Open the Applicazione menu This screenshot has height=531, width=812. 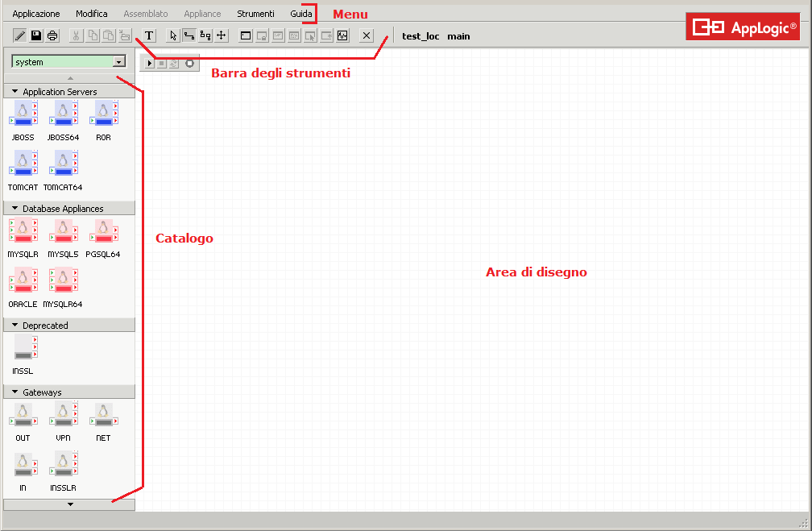(36, 14)
